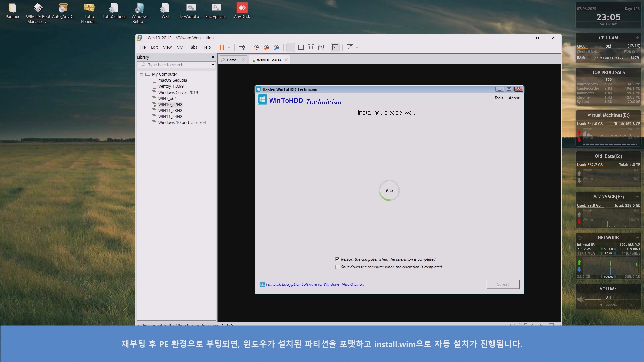Screen dimensions: 644x362
Task: Collapse the M.2 256GB(H:) widget
Action: [x=637, y=197]
